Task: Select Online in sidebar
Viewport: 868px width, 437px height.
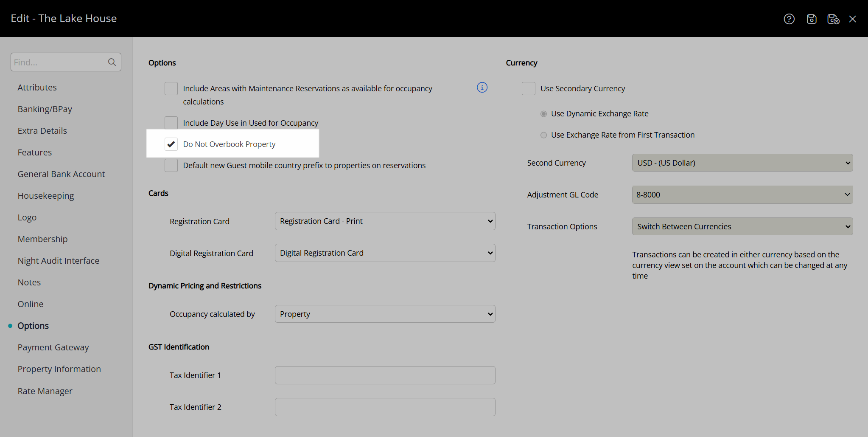Action: coord(31,304)
